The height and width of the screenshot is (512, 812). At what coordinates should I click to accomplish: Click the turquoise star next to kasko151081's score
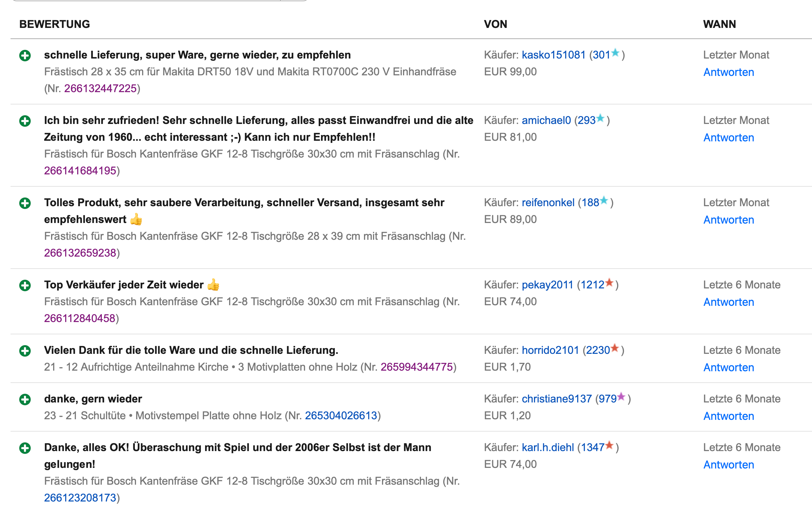point(615,53)
